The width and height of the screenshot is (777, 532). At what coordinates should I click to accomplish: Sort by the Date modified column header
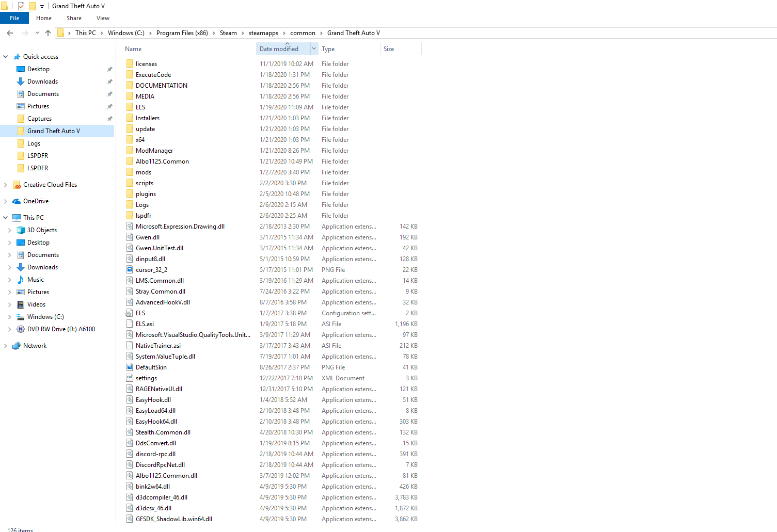[x=279, y=49]
